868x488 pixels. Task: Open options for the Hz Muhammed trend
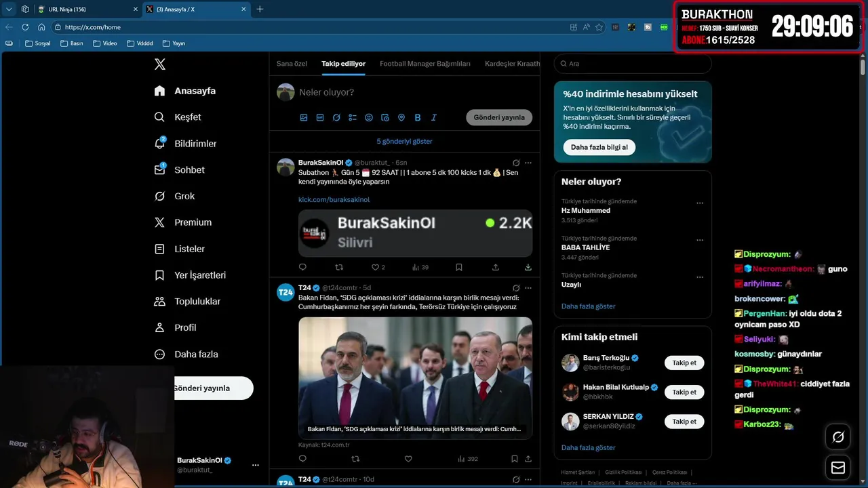click(x=700, y=203)
